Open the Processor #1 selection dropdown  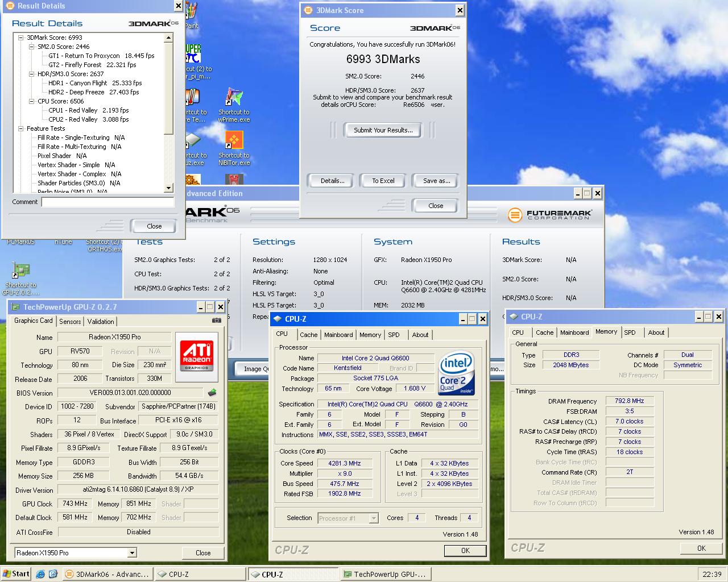tap(374, 518)
